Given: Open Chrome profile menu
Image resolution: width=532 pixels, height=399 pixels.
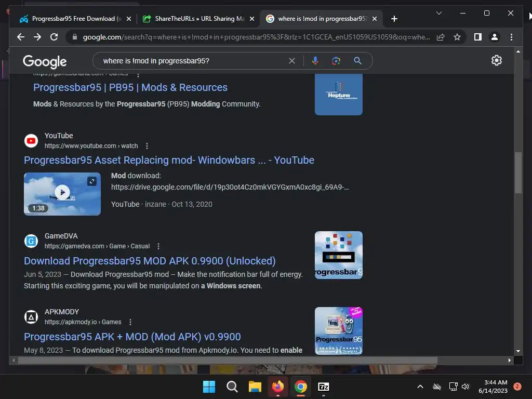Looking at the screenshot, I should click(495, 37).
